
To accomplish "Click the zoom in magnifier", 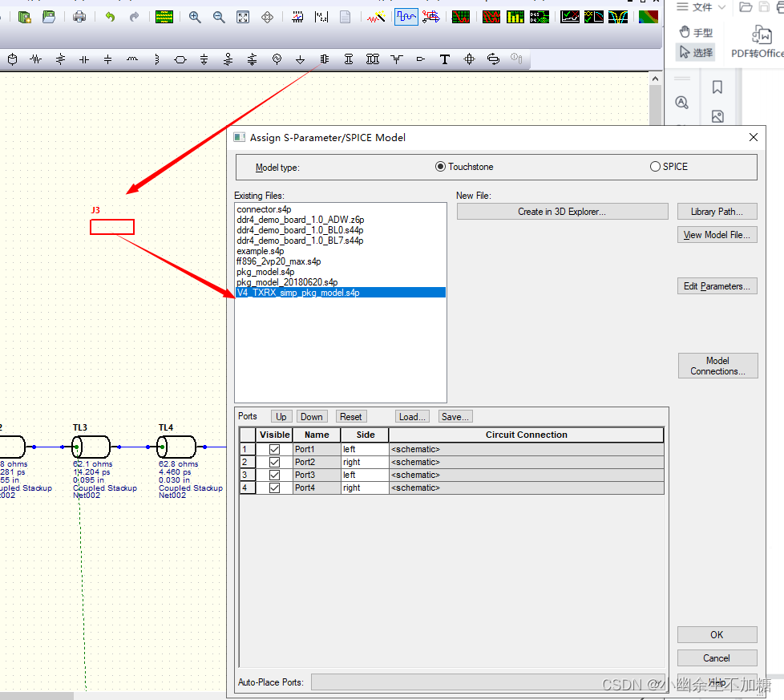I will (195, 17).
